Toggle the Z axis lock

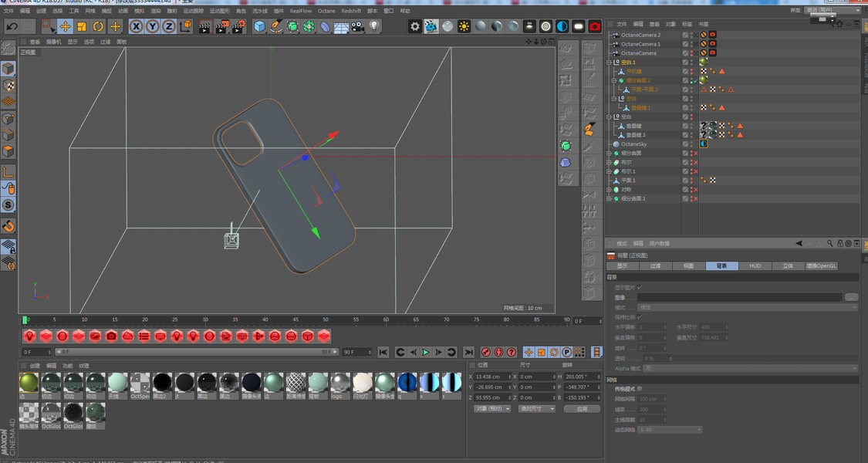pos(169,26)
